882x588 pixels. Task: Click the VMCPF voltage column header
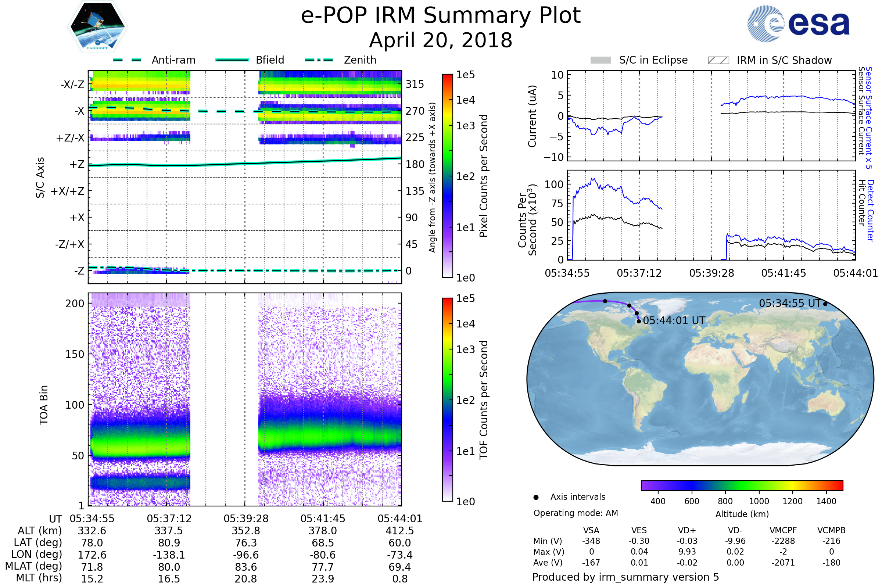click(x=783, y=530)
